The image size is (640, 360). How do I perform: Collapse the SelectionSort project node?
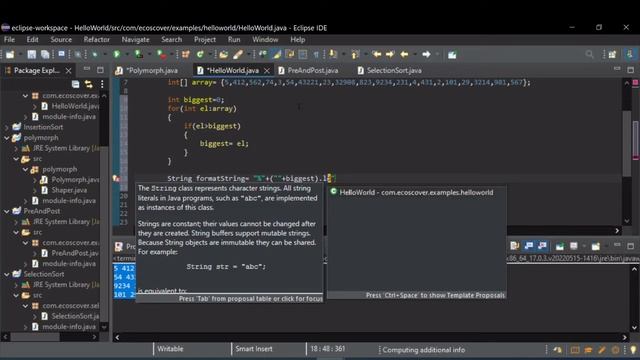pyautogui.click(x=7, y=274)
